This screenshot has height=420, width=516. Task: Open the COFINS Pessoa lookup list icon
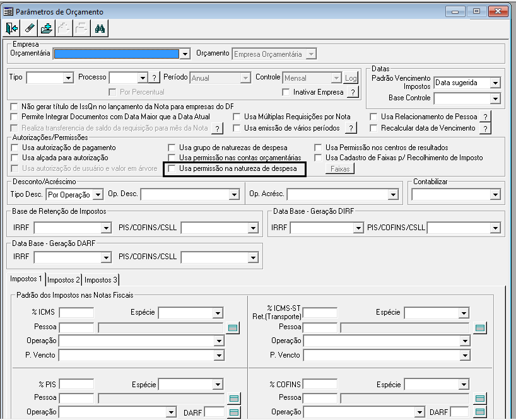480,399
